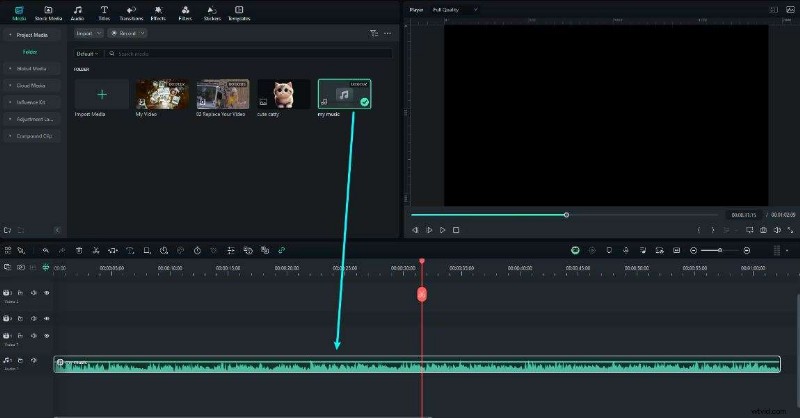Image resolution: width=800 pixels, height=418 pixels.
Task: Enter fullscreen preview mode
Action: point(790,230)
